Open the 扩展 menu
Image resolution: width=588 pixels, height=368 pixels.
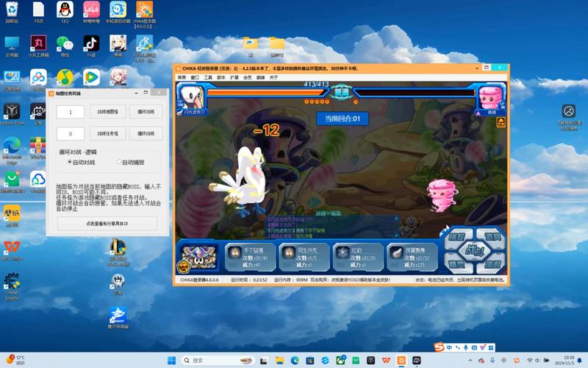(234, 77)
